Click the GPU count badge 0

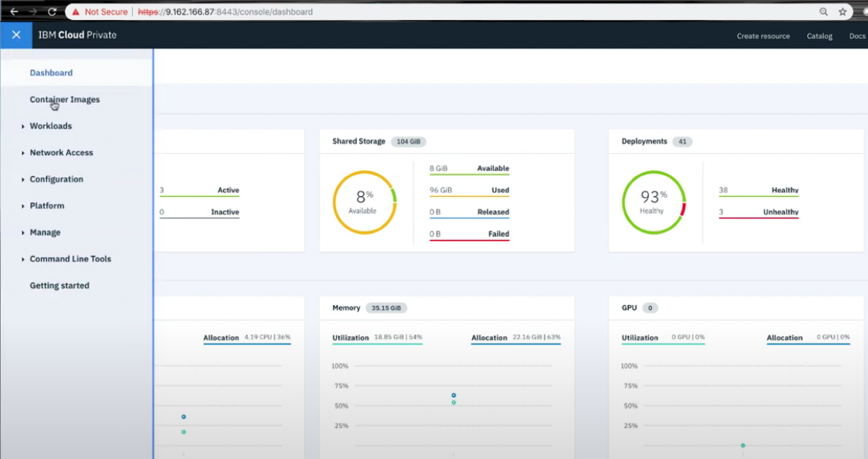[650, 308]
